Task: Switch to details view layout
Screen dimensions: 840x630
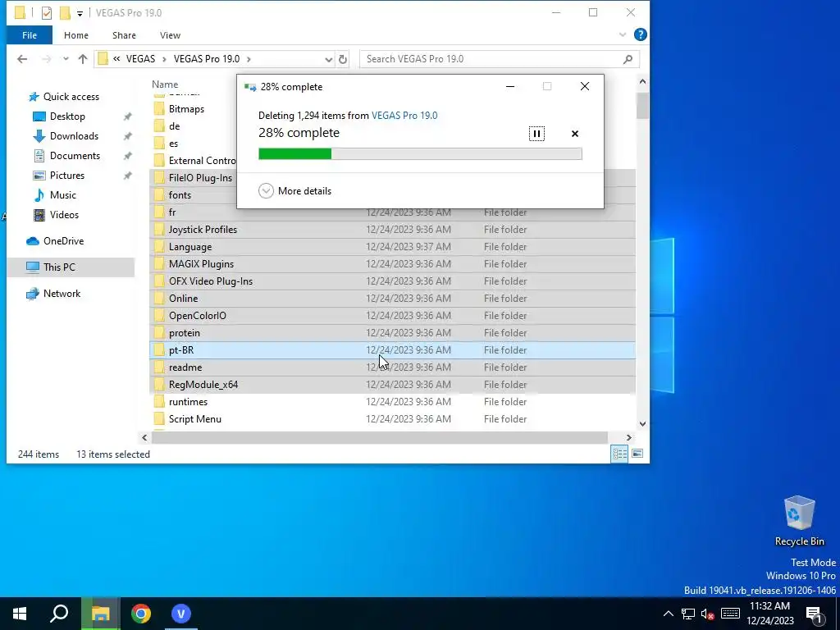Action: coord(620,454)
